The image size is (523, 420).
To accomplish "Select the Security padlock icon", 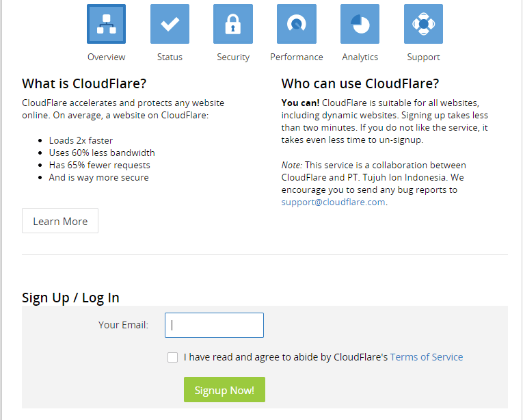I will (233, 24).
